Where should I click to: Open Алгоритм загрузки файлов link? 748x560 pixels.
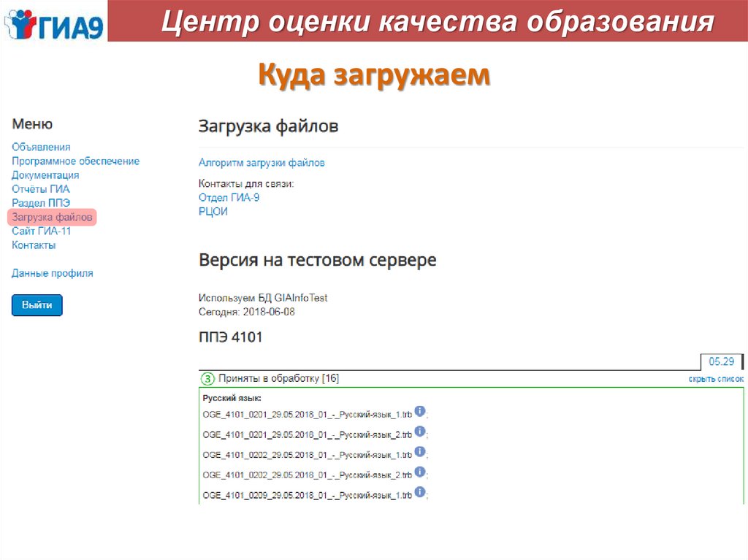click(x=262, y=163)
